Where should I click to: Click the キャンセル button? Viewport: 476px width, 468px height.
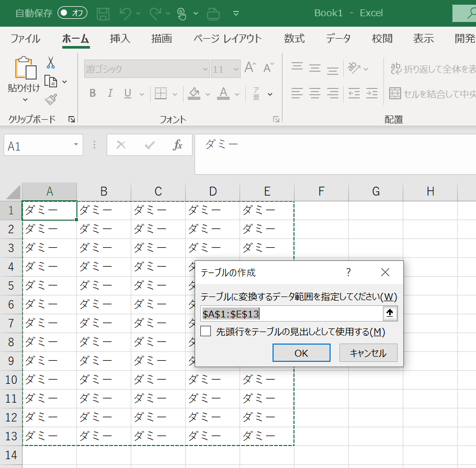[368, 353]
